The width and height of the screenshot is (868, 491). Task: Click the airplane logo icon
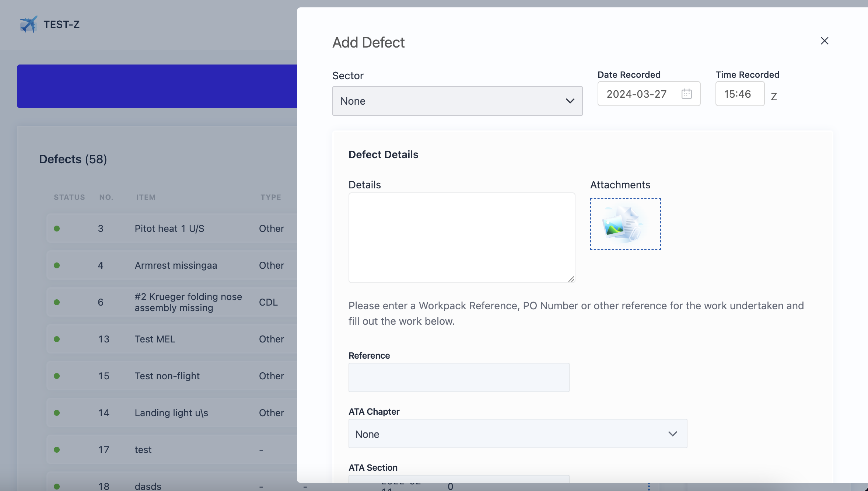[28, 24]
